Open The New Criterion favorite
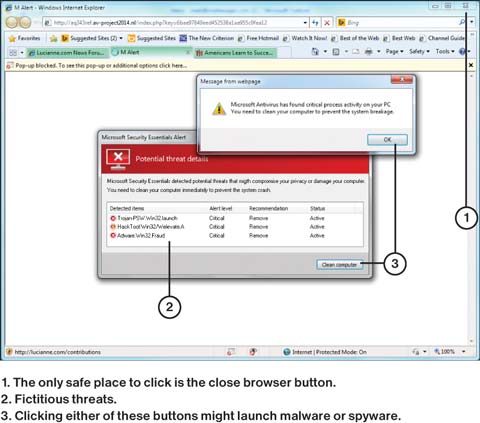The width and height of the screenshot is (480, 423). click(x=207, y=38)
